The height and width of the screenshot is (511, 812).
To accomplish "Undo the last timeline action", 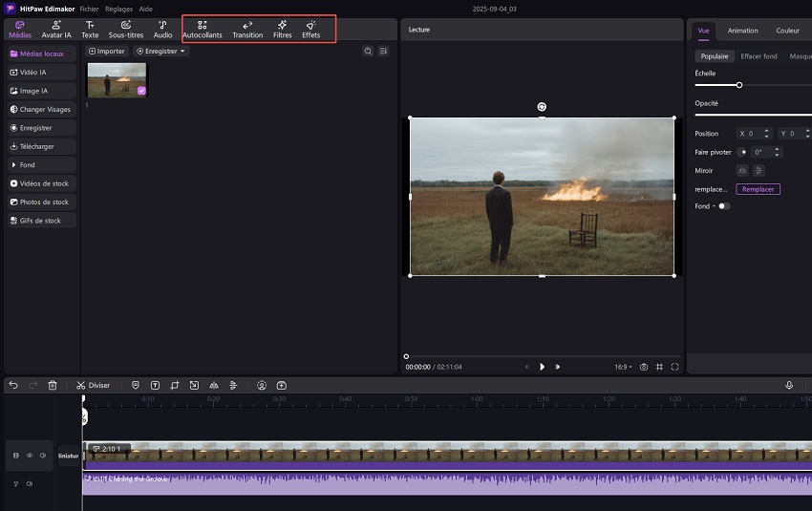I will [13, 385].
